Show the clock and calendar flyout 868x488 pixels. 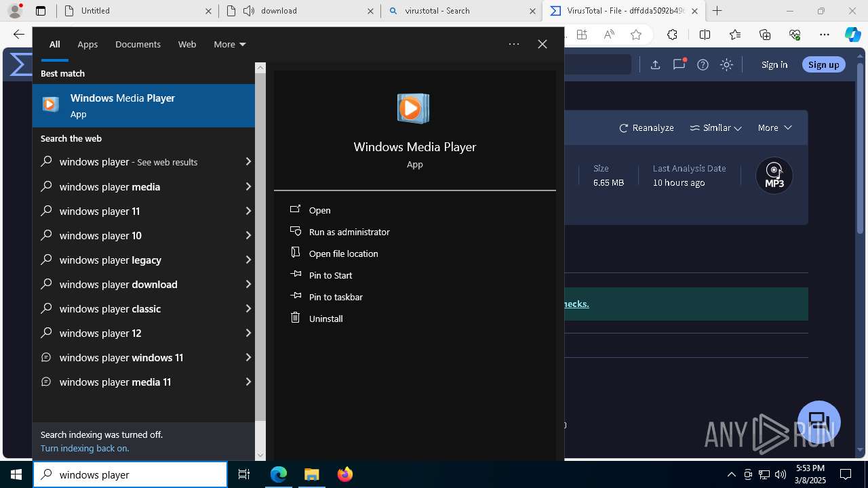pyautogui.click(x=810, y=474)
